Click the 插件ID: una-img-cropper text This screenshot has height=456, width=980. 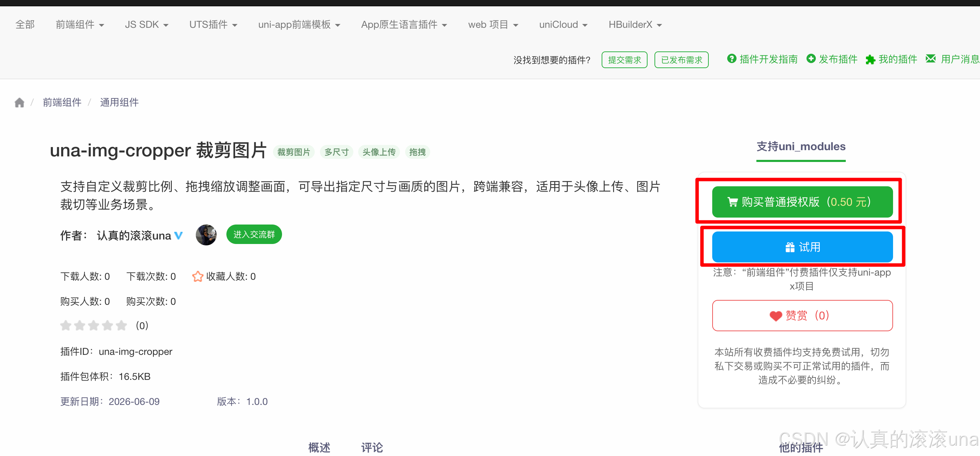(x=116, y=352)
